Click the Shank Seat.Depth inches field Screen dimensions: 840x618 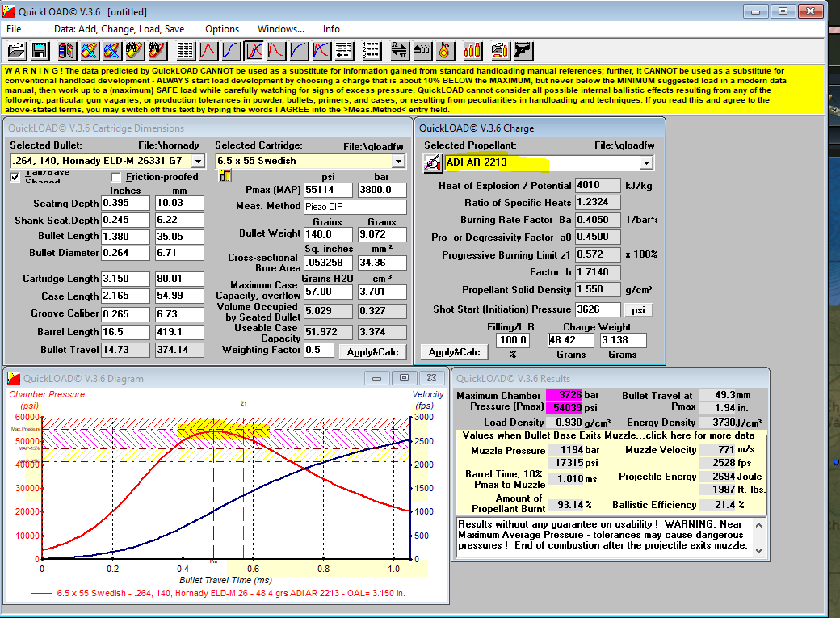click(x=125, y=220)
